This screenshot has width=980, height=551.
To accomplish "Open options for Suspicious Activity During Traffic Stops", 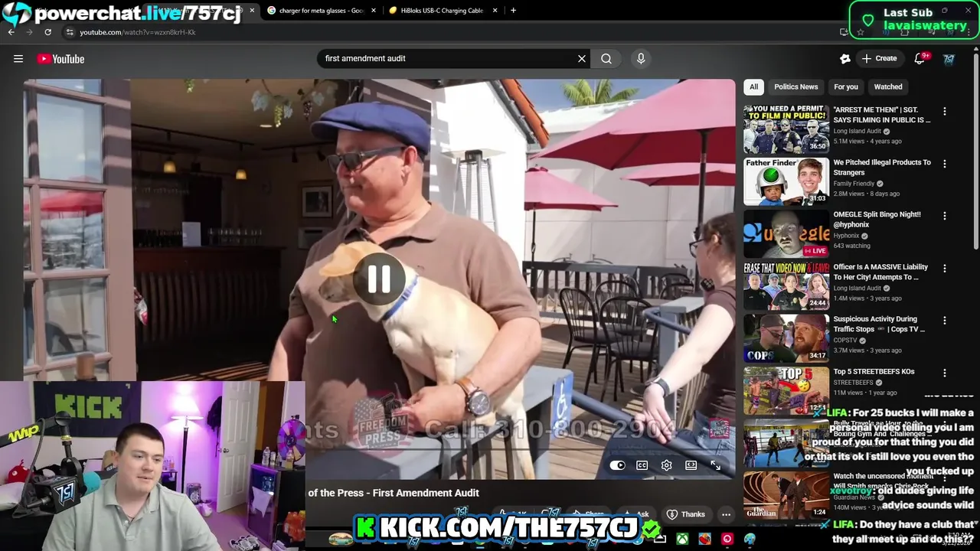I will [x=945, y=321].
